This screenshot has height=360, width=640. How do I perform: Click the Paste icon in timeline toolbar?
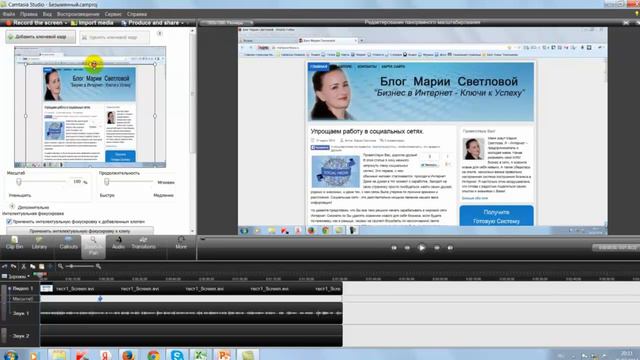point(41,267)
